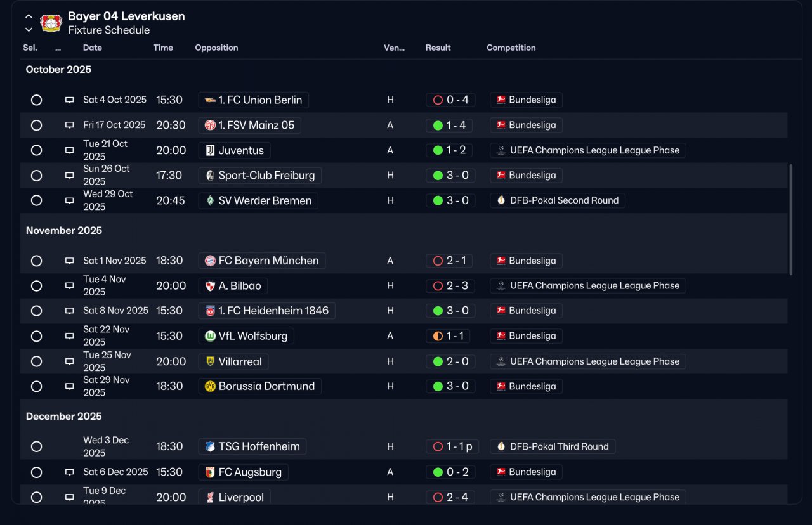This screenshot has height=525, width=812.
Task: Click the fixture list vertical scrollbar
Action: coord(790,219)
